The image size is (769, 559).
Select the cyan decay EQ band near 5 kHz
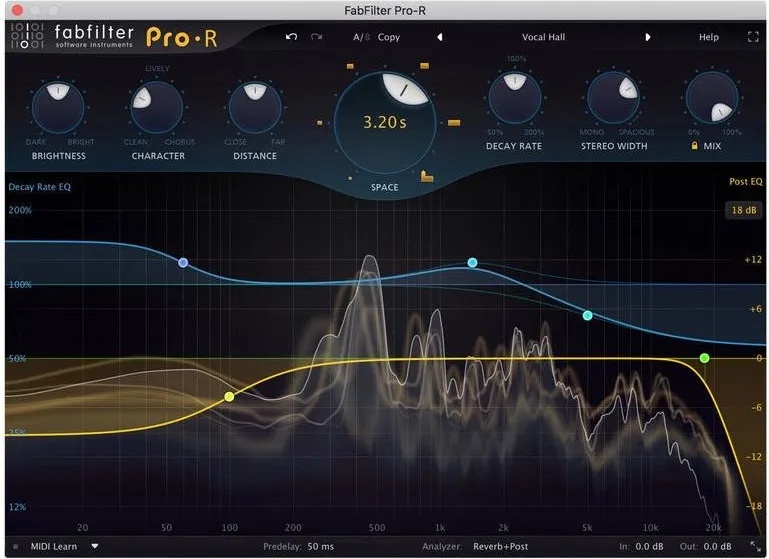tap(588, 316)
